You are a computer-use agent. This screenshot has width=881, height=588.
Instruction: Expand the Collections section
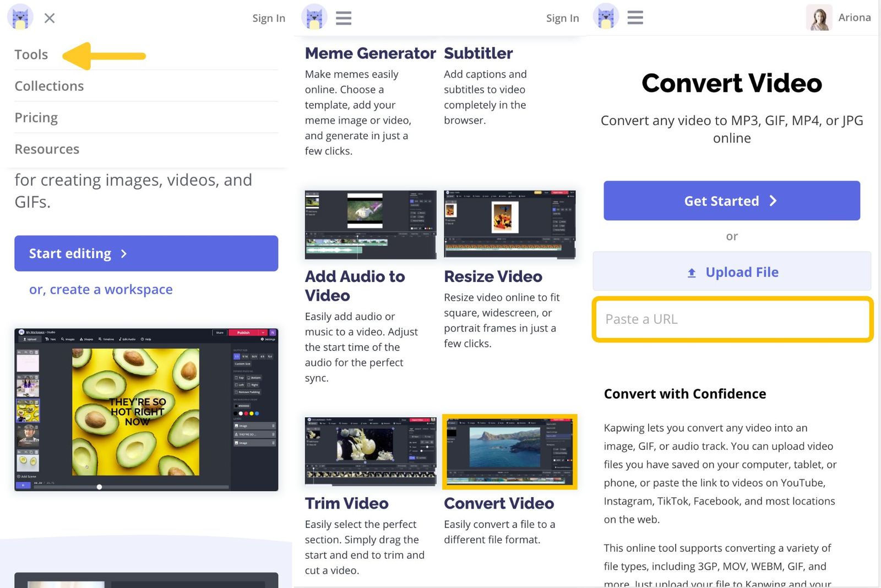50,86
